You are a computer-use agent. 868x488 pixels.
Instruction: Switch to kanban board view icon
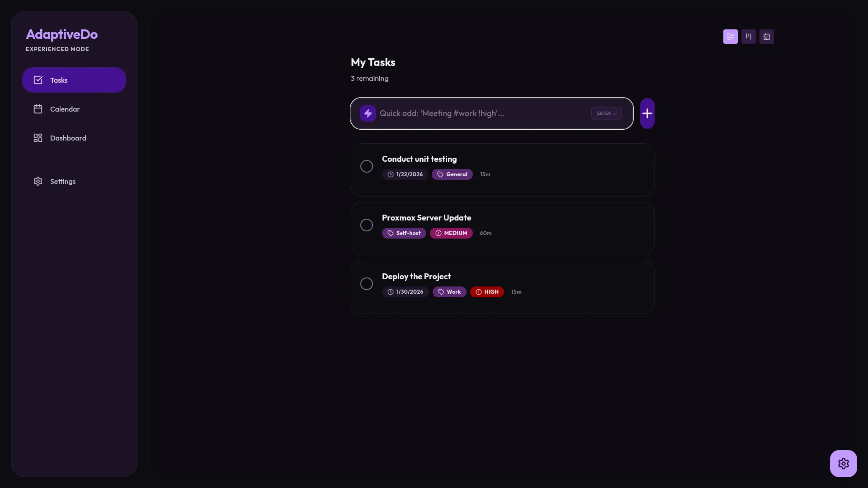click(x=748, y=37)
